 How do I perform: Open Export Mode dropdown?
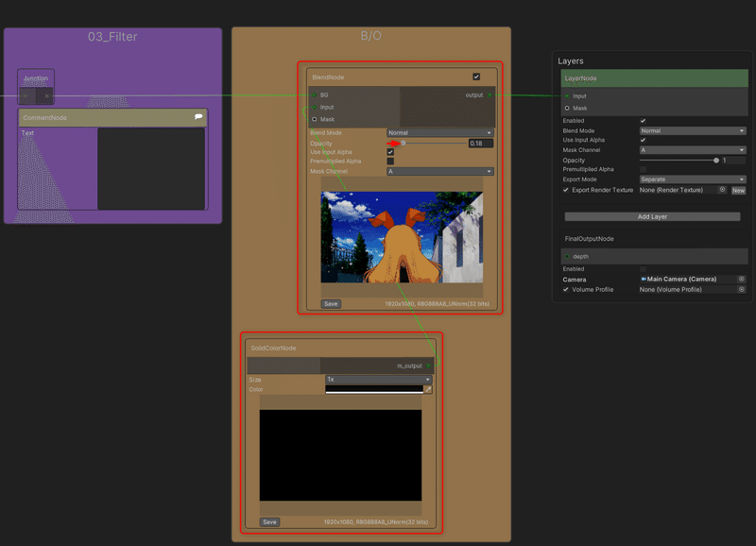[x=693, y=179]
